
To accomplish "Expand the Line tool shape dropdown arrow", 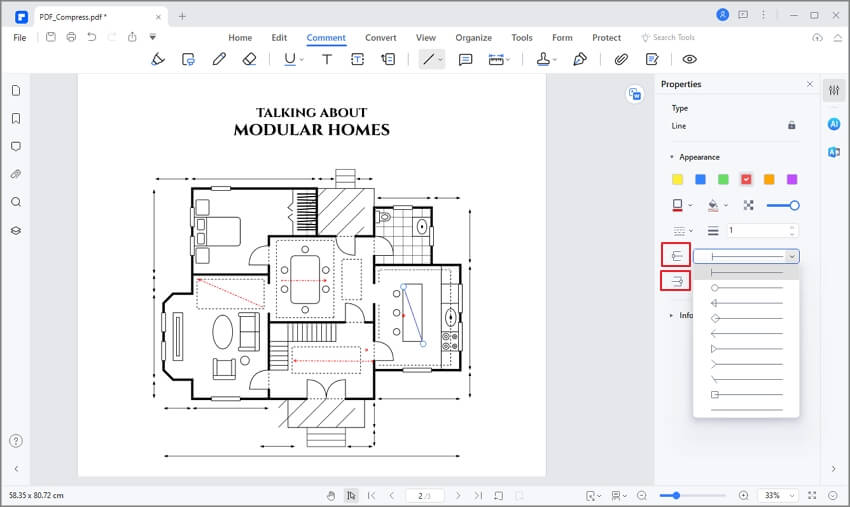I will pos(441,59).
